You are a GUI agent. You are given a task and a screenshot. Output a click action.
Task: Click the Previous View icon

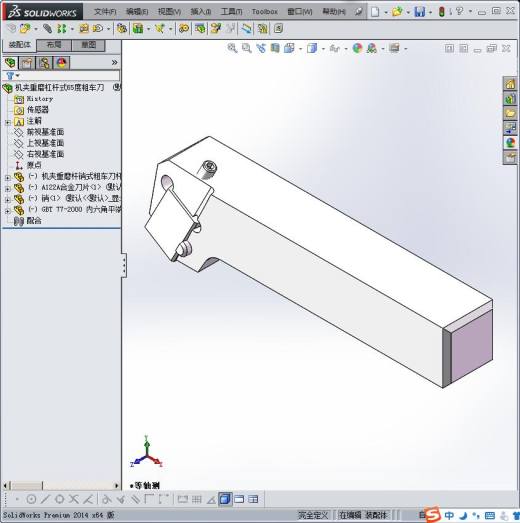tap(261, 48)
